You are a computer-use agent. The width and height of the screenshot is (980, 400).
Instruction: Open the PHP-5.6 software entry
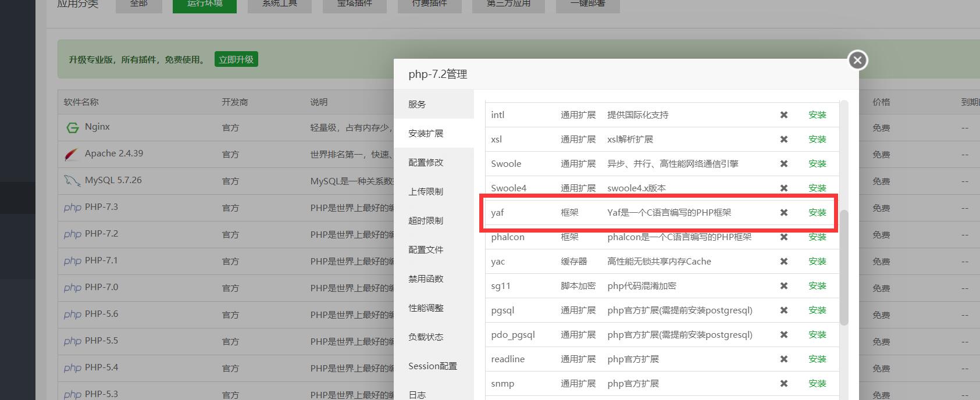pyautogui.click(x=101, y=314)
